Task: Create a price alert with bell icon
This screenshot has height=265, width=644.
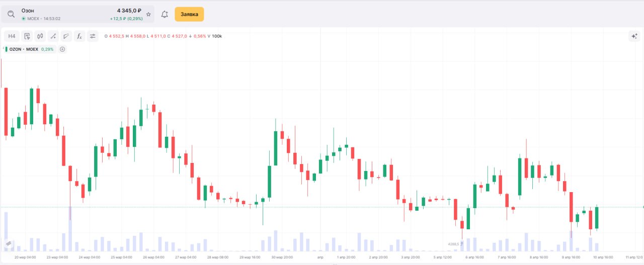Action: pos(165,15)
